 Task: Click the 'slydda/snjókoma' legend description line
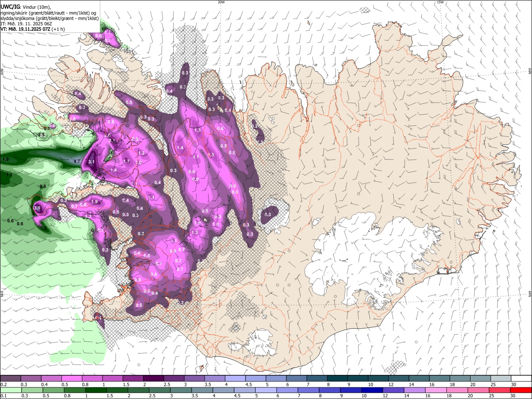[x=49, y=18]
